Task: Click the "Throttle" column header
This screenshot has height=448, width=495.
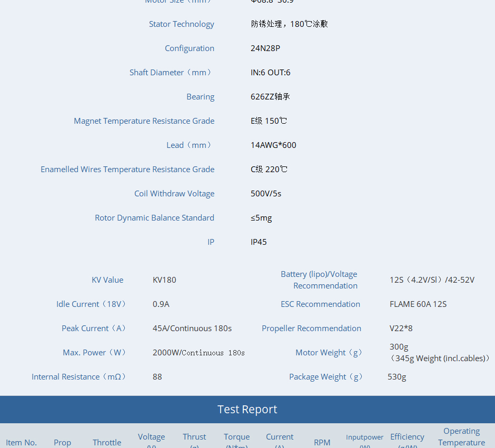Action: pyautogui.click(x=107, y=443)
